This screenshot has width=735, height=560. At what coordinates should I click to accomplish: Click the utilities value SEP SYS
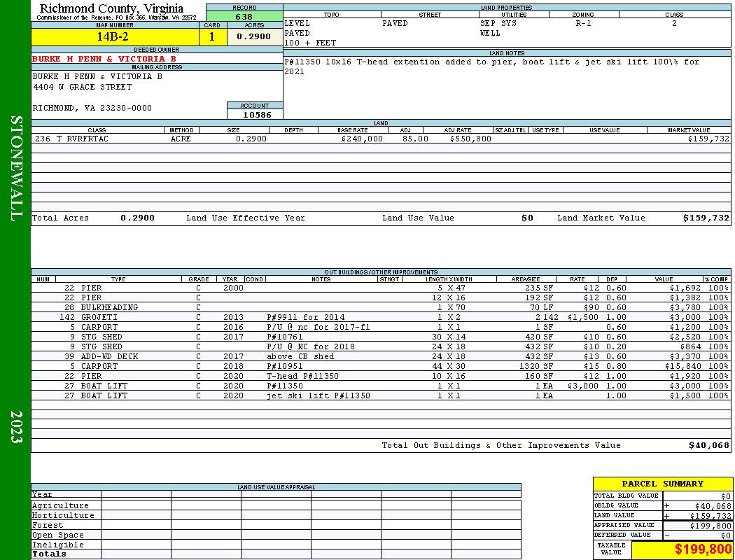(498, 23)
